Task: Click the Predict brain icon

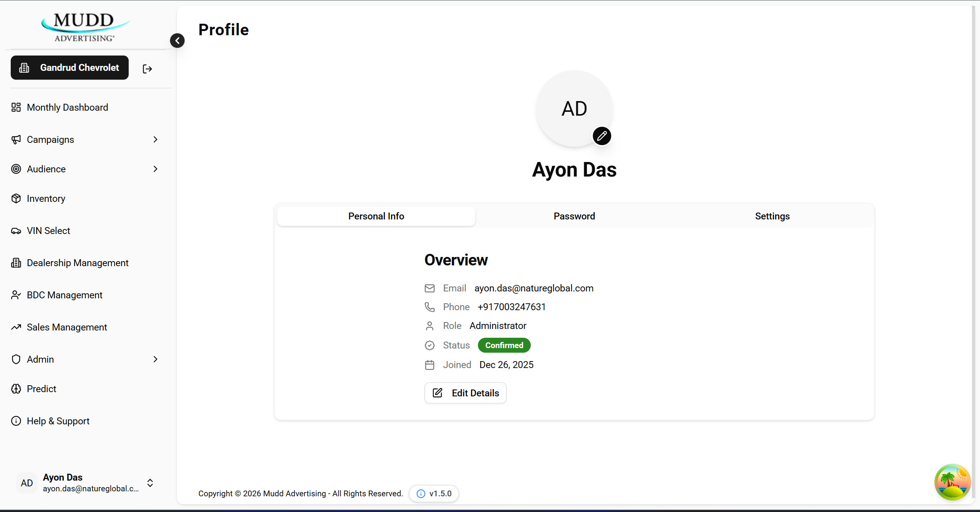Action: point(16,389)
